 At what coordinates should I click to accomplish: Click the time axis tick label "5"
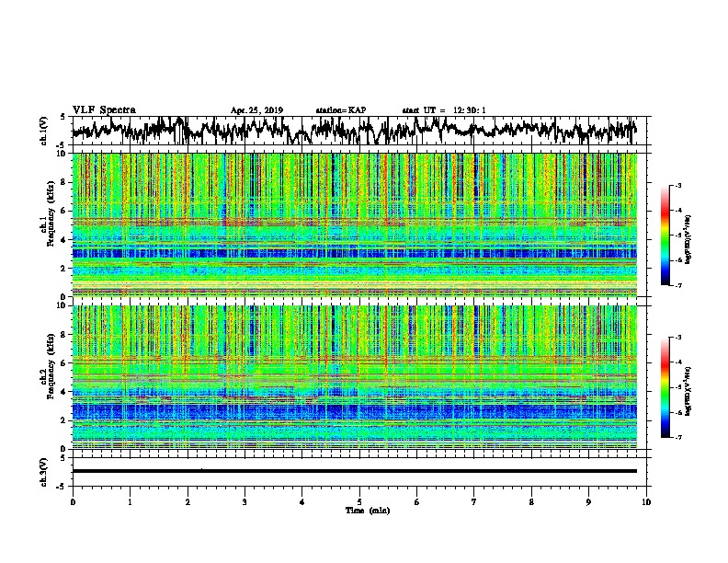click(359, 502)
